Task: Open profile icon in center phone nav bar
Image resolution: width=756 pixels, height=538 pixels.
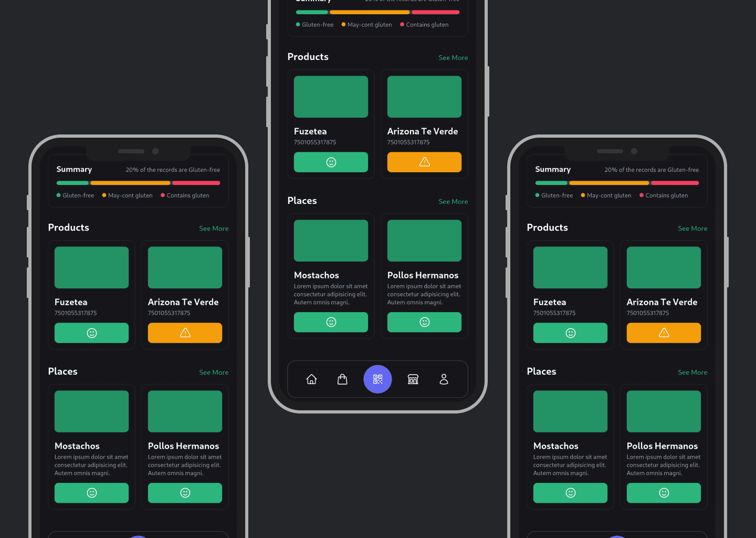Action: (444, 379)
